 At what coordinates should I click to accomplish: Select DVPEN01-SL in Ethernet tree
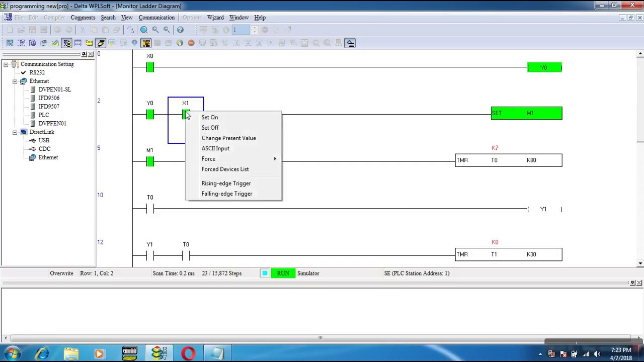click(x=54, y=89)
